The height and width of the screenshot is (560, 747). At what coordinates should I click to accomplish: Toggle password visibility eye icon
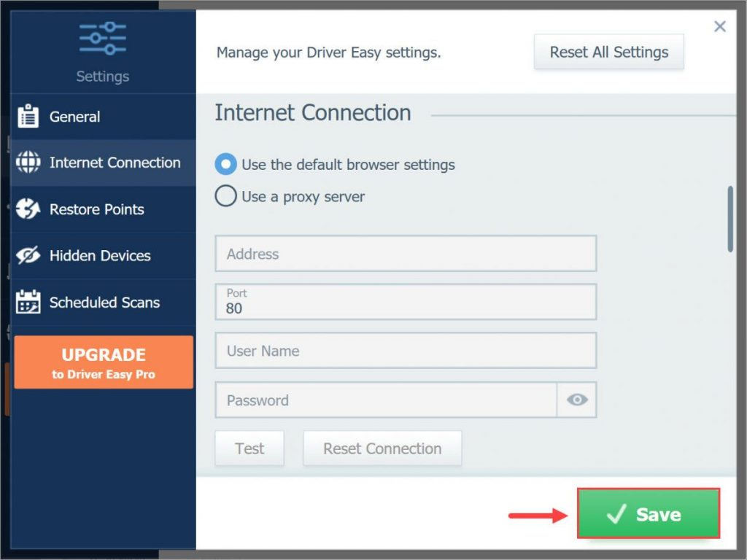pyautogui.click(x=577, y=400)
